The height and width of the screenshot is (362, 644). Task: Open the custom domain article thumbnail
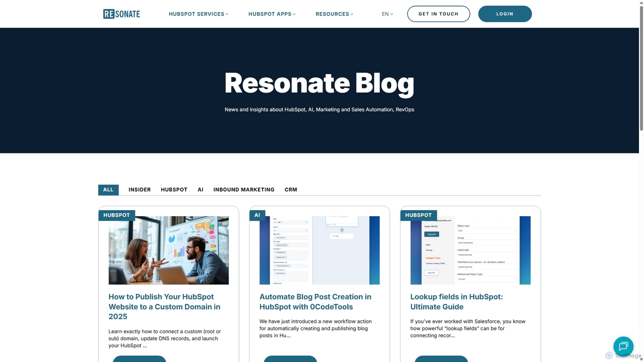tap(169, 250)
